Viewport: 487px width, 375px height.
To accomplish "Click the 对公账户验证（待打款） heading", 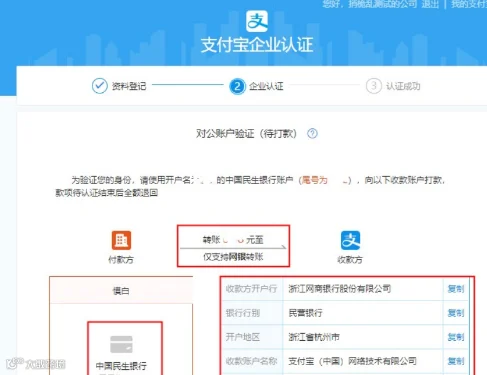I will pos(246,134).
